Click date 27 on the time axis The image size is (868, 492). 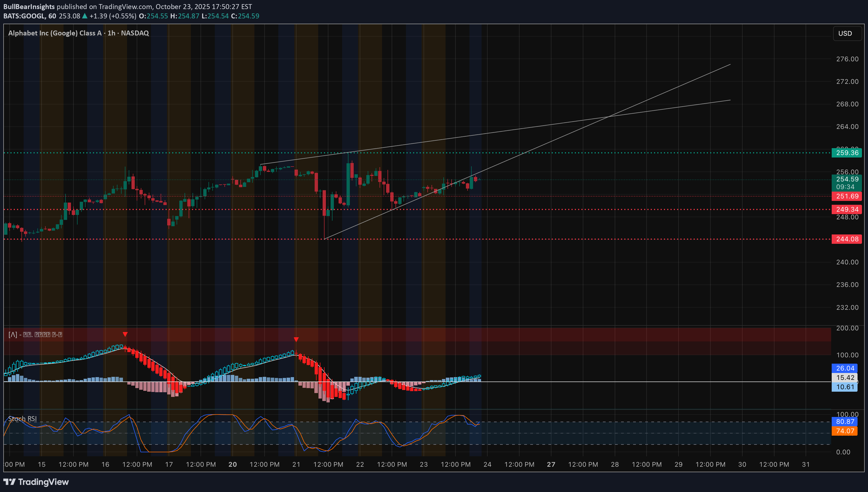pos(551,465)
